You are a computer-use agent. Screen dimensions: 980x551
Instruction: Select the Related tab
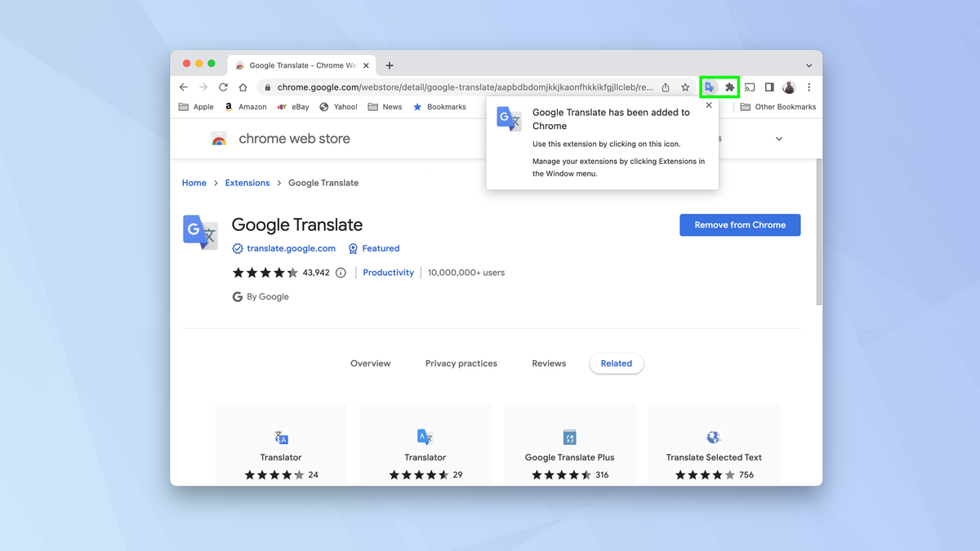pyautogui.click(x=617, y=363)
